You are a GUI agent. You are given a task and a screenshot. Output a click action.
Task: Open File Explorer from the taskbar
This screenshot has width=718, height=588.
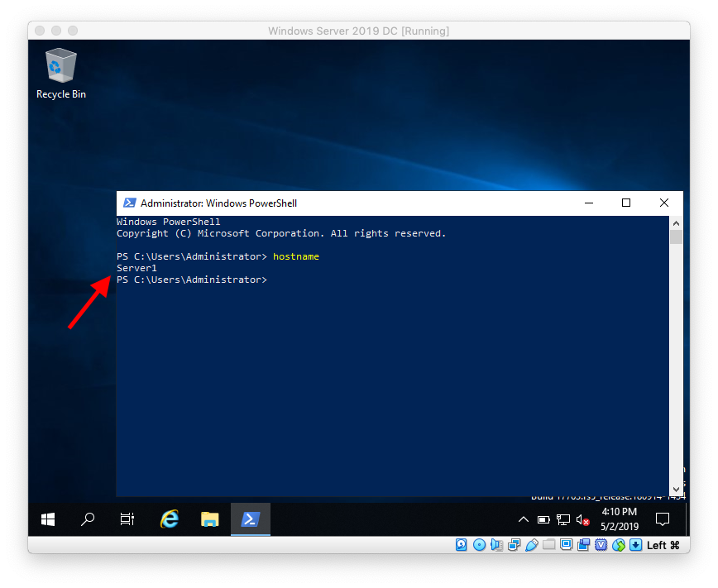tap(209, 519)
